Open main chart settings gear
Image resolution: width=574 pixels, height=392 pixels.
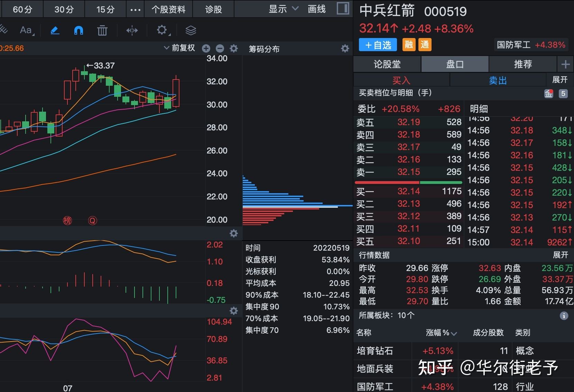pos(234,48)
